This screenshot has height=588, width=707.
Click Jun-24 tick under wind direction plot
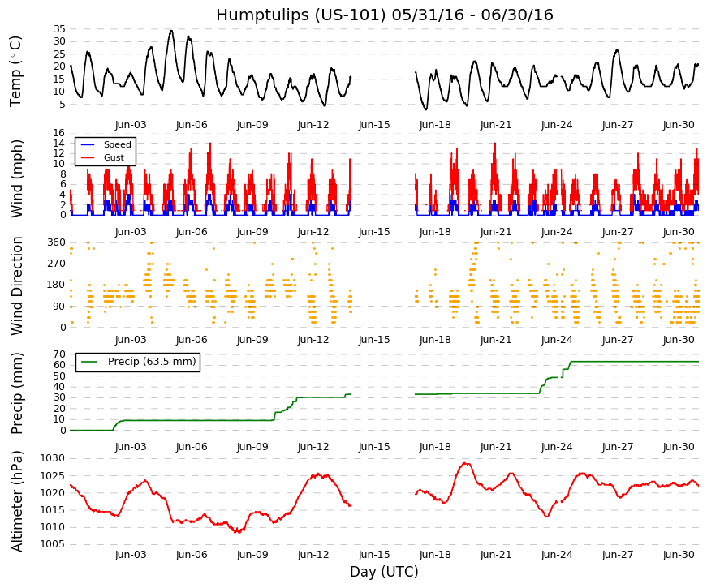(557, 340)
